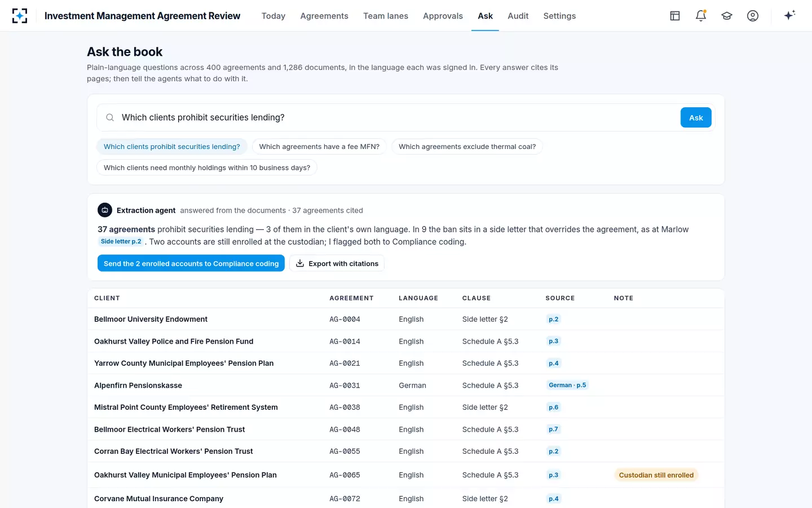812x508 pixels.
Task: Open source p.2 for Corran Bay Electrical Workers
Action: click(554, 452)
